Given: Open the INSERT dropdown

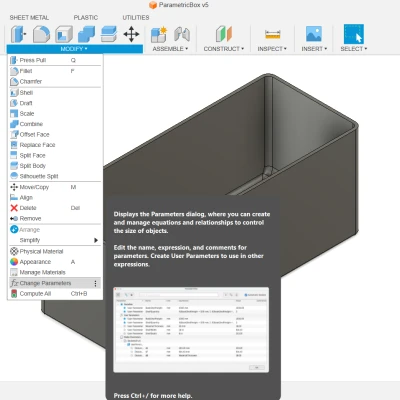Looking at the screenshot, I should coord(314,49).
